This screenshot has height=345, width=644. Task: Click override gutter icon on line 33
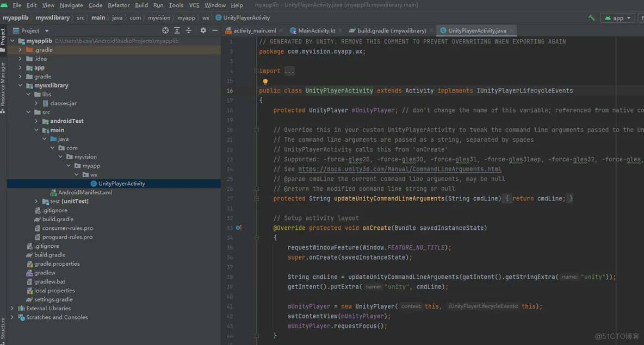(x=238, y=228)
